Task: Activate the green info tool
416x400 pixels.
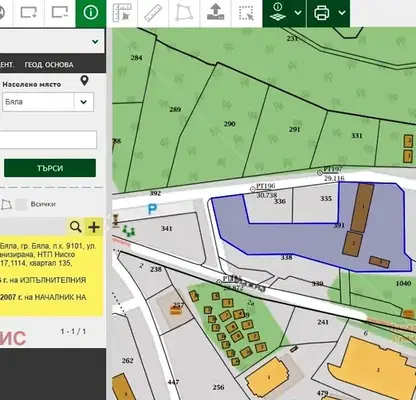Action: click(91, 13)
